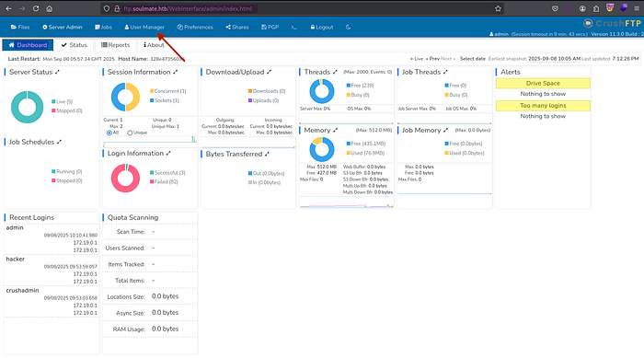Open the Shares menu
The width and height of the screenshot is (644, 358).
point(237,27)
